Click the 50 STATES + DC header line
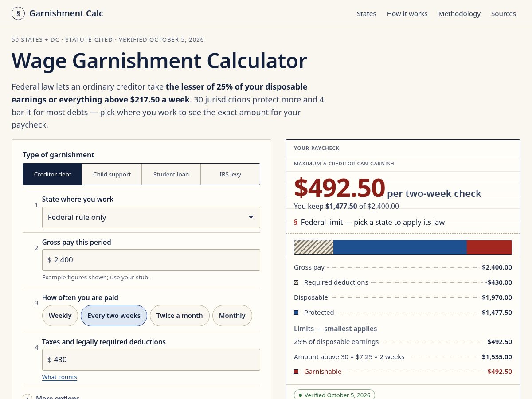Image resolution: width=532 pixels, height=399 pixels. (108, 39)
